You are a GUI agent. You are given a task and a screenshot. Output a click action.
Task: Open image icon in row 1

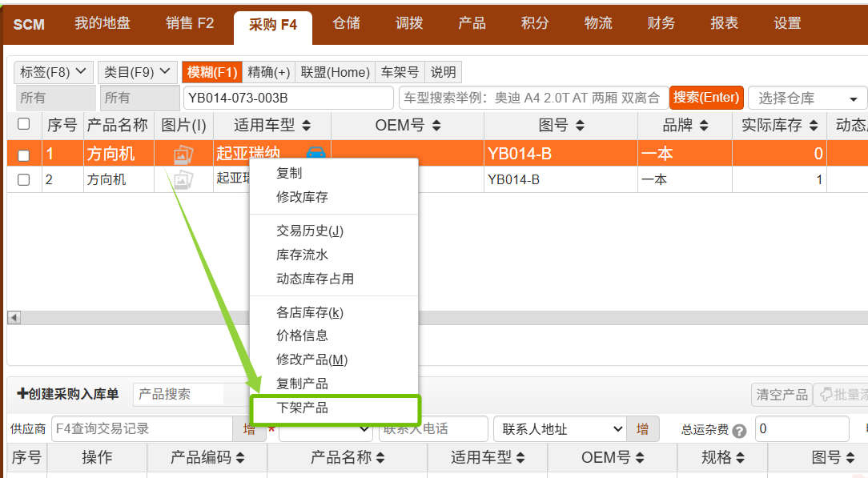[x=183, y=155]
